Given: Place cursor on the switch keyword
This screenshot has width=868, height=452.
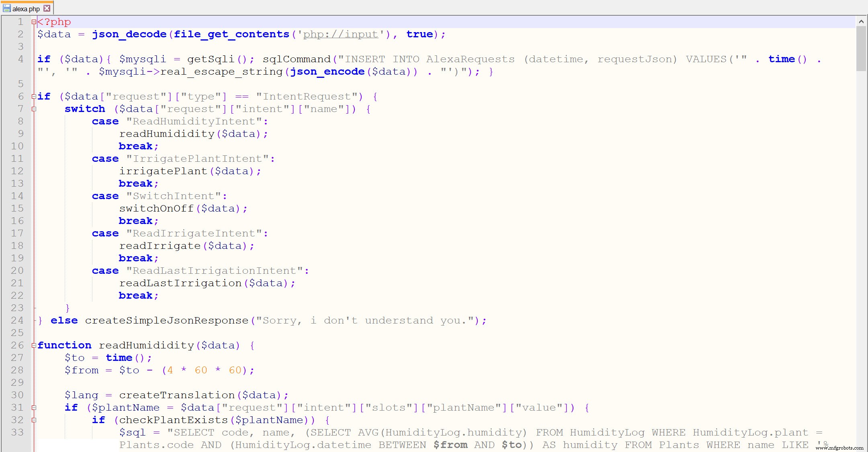Looking at the screenshot, I should (85, 109).
